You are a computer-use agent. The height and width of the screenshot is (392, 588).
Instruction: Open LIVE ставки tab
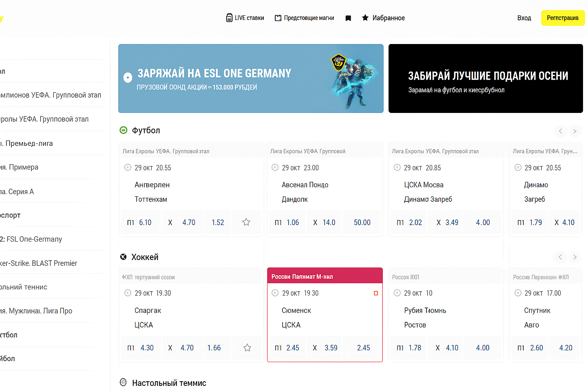tap(245, 18)
